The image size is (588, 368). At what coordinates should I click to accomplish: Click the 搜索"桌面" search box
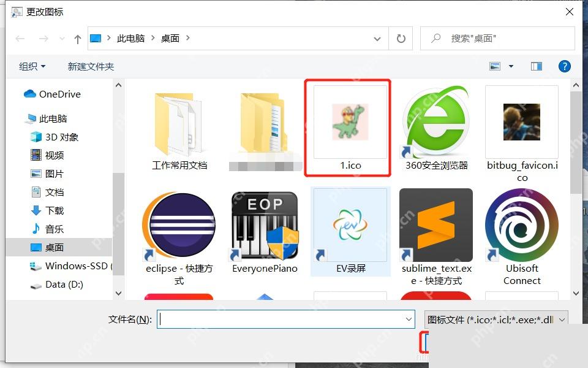tap(497, 38)
